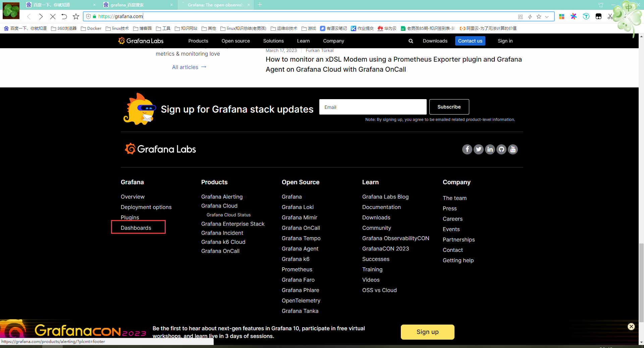Image resolution: width=644 pixels, height=348 pixels.
Task: Open the teal circled T extension
Action: [x=586, y=16]
